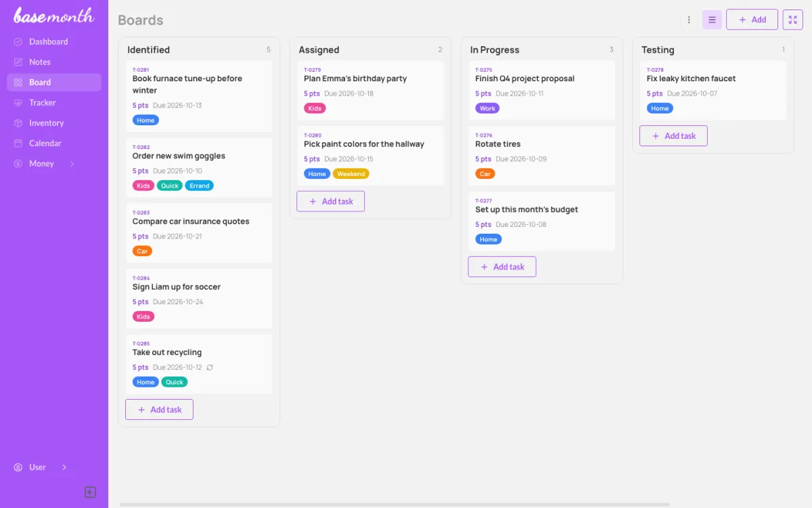Open the Dashboard icon in sidebar

point(18,41)
